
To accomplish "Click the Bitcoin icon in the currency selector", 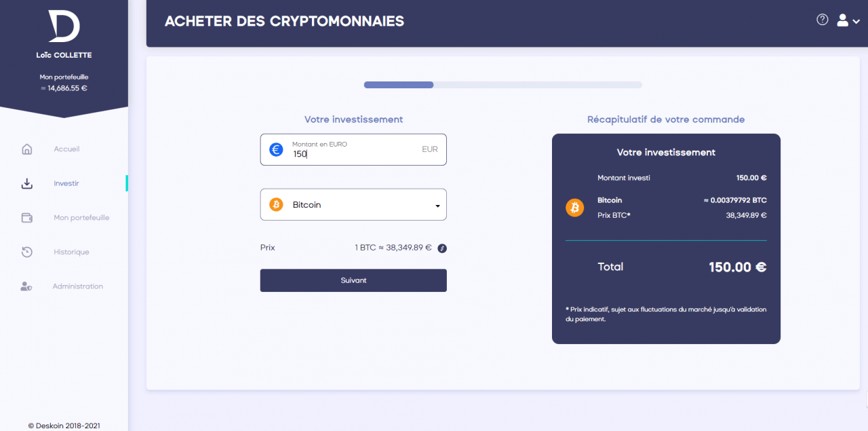I will (276, 204).
